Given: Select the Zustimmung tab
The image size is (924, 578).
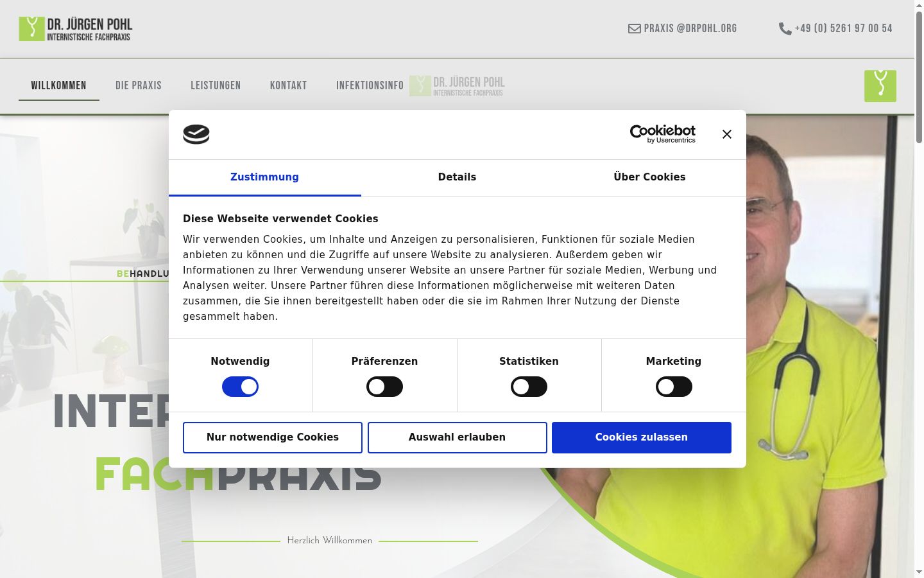Looking at the screenshot, I should pyautogui.click(x=265, y=177).
